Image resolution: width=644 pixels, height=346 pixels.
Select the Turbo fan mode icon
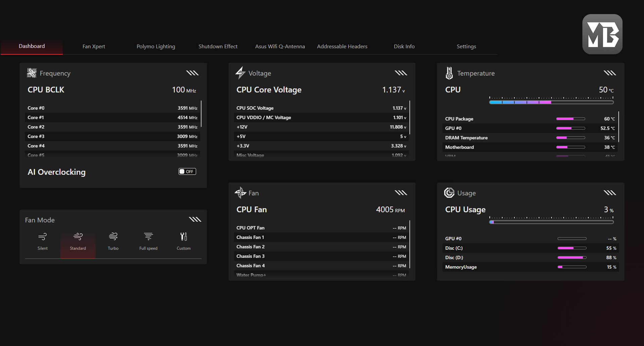pos(113,237)
